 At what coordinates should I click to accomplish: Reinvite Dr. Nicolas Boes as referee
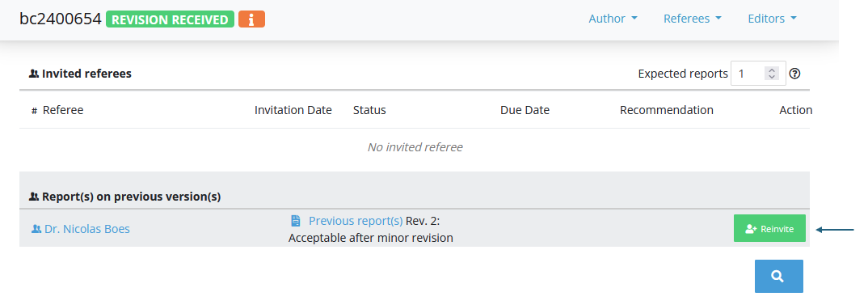tap(769, 228)
